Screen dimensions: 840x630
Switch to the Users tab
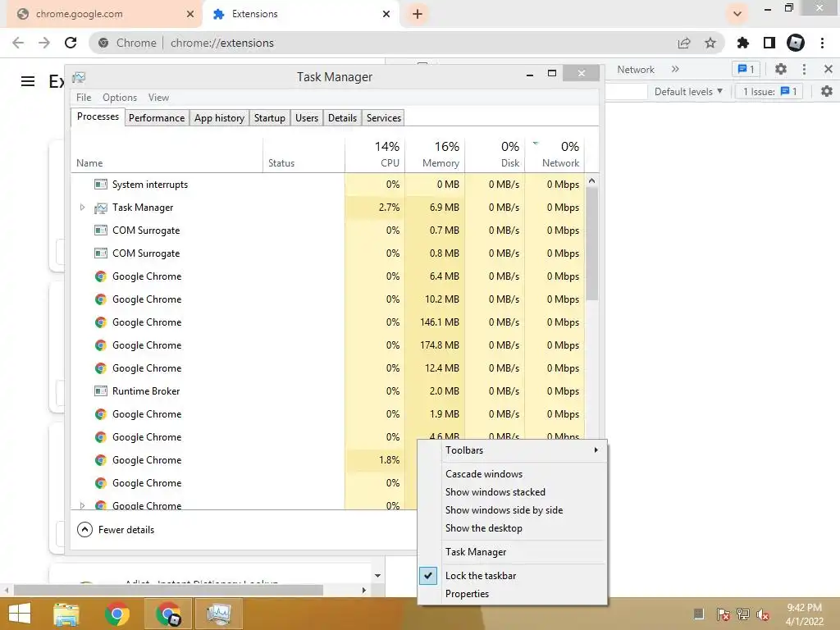coord(307,118)
